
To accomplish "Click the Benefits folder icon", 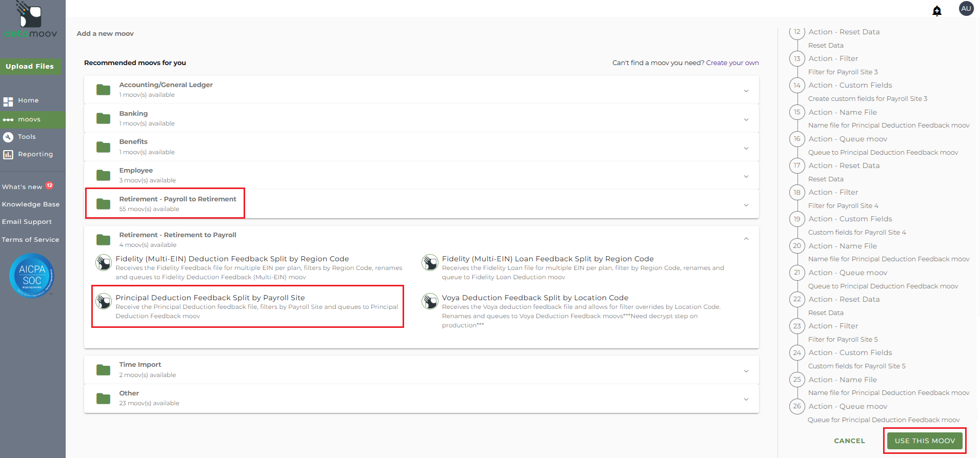I will (x=104, y=147).
